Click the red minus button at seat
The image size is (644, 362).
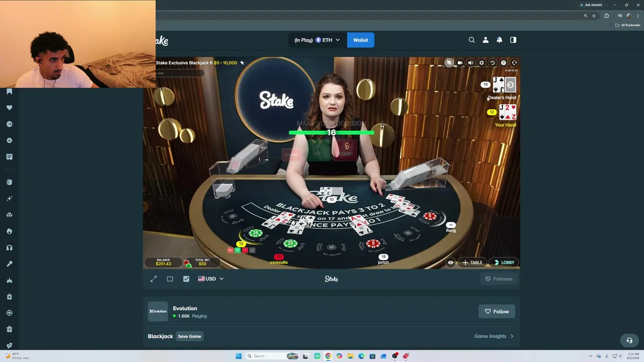click(245, 250)
